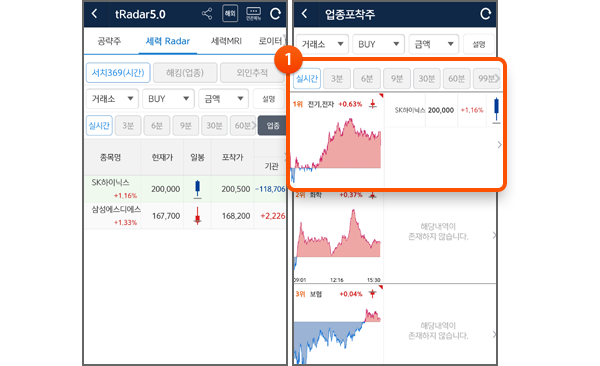Open the 거래소 dropdown in left panel
This screenshot has height=366, width=600.
click(x=112, y=99)
